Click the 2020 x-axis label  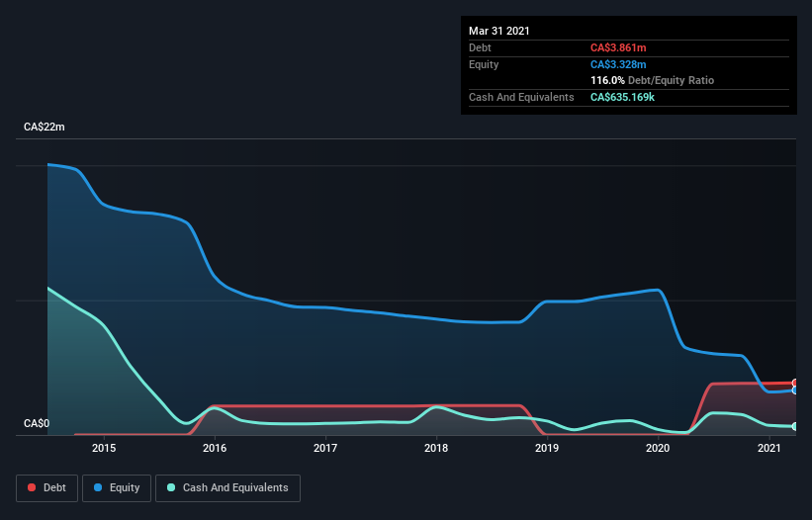click(658, 448)
